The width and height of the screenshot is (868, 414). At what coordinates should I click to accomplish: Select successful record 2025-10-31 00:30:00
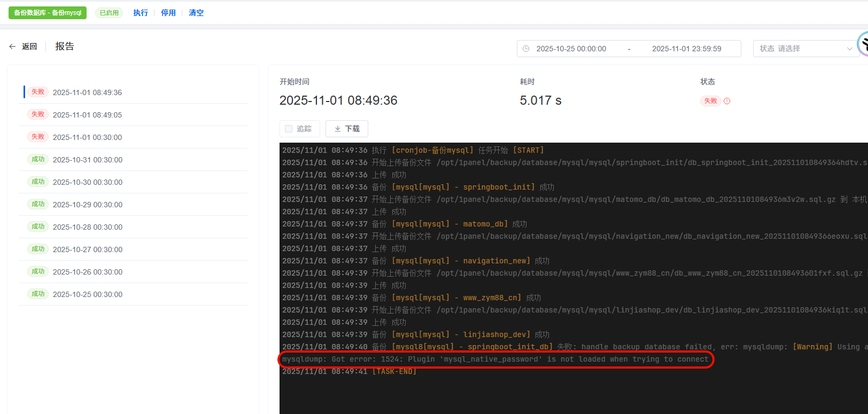tap(87, 160)
